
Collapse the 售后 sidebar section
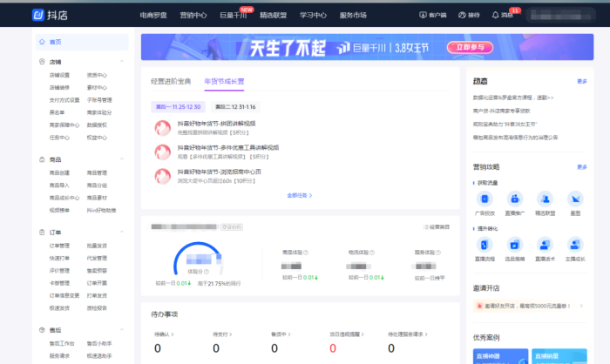pos(122,329)
